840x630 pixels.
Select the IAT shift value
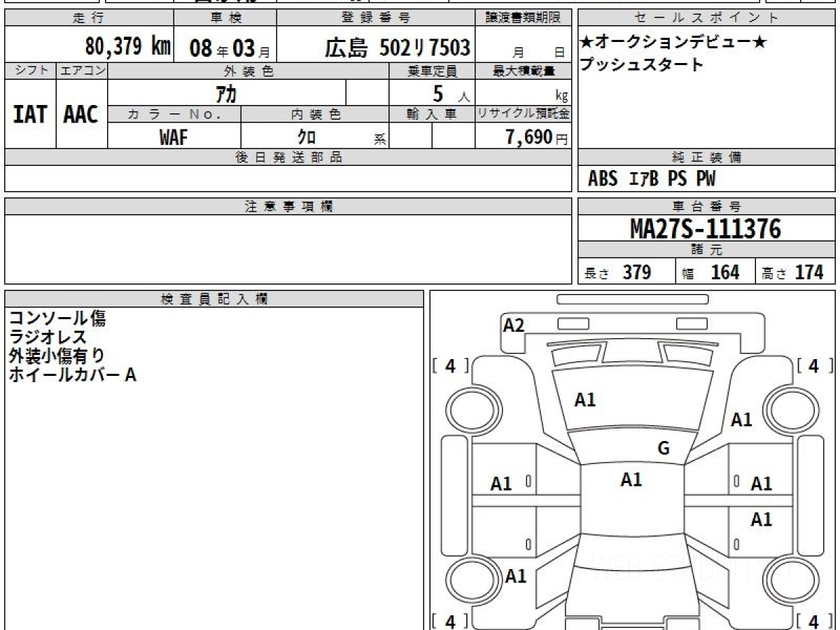click(x=30, y=115)
